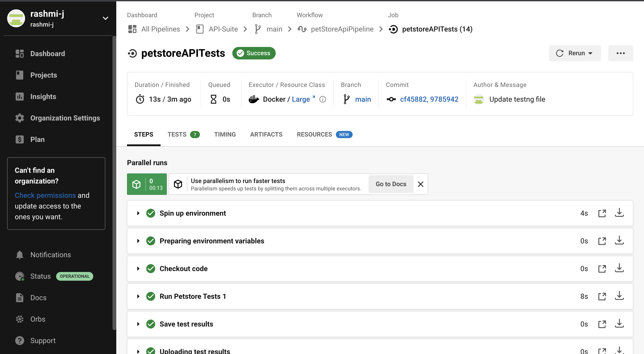
Task: Download the Spin up environment step log
Action: tap(619, 213)
